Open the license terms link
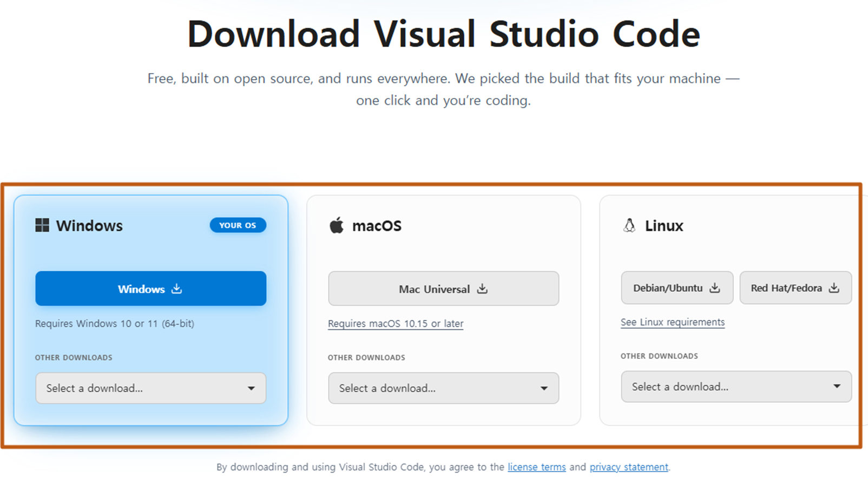The width and height of the screenshot is (868, 484). [x=537, y=467]
